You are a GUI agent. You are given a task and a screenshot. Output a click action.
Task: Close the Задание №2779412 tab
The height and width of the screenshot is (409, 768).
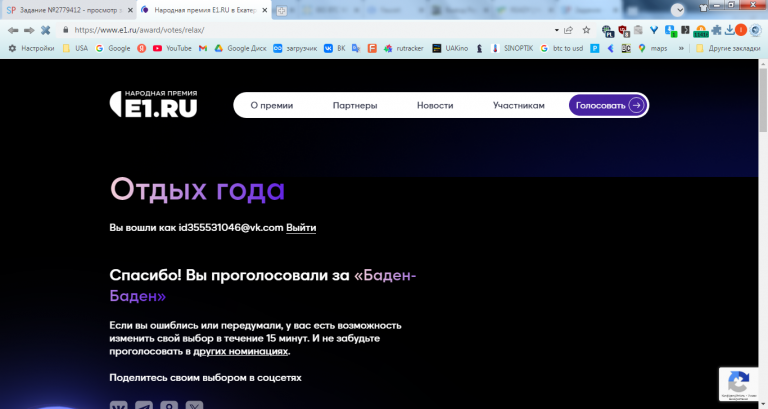(x=130, y=10)
